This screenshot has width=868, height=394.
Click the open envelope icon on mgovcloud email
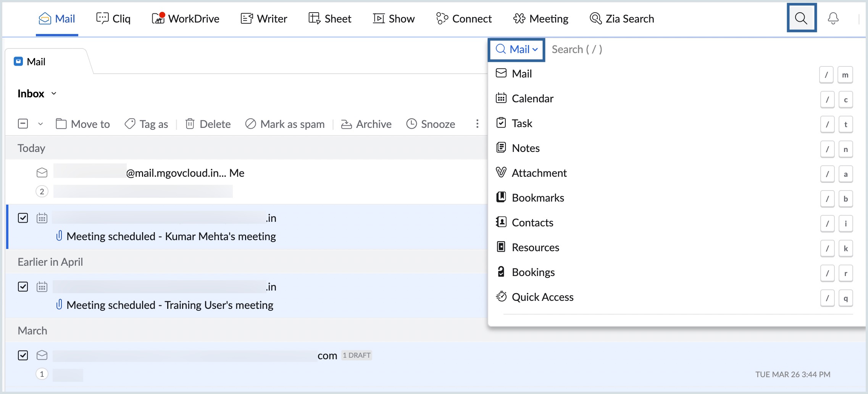(x=42, y=173)
